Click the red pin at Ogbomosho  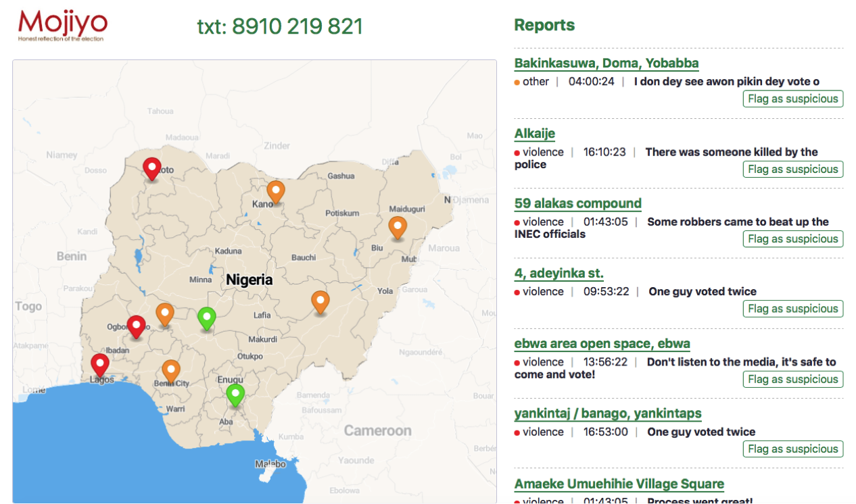[137, 327]
